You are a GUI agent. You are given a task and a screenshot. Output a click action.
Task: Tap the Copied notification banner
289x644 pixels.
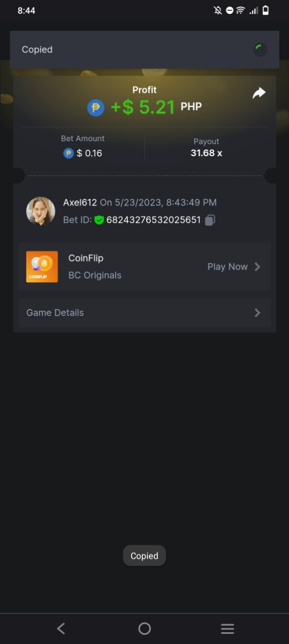click(x=144, y=49)
